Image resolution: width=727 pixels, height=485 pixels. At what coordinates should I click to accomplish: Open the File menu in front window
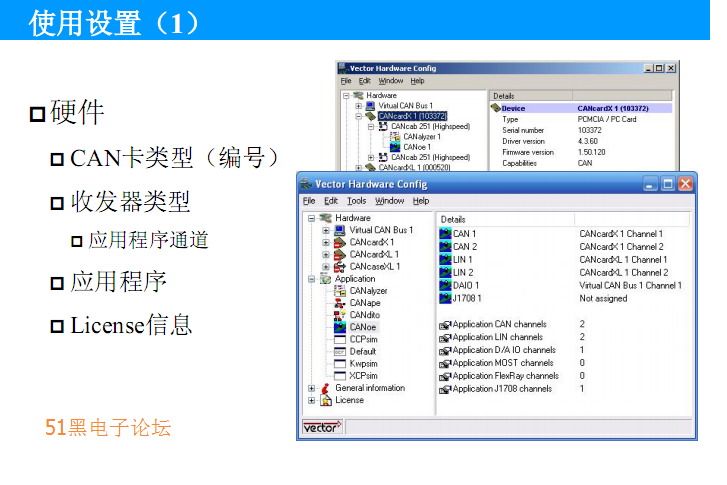pyautogui.click(x=309, y=201)
